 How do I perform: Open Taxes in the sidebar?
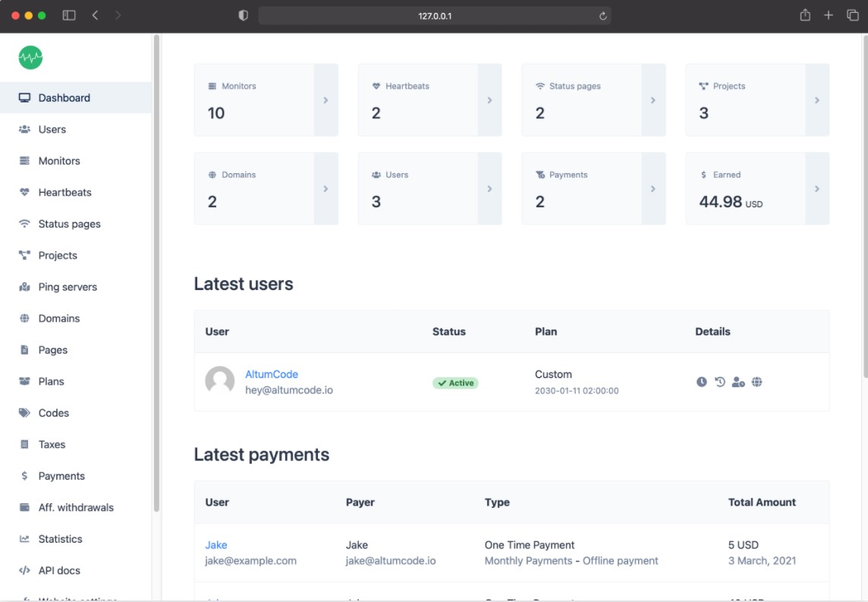[x=76, y=444]
